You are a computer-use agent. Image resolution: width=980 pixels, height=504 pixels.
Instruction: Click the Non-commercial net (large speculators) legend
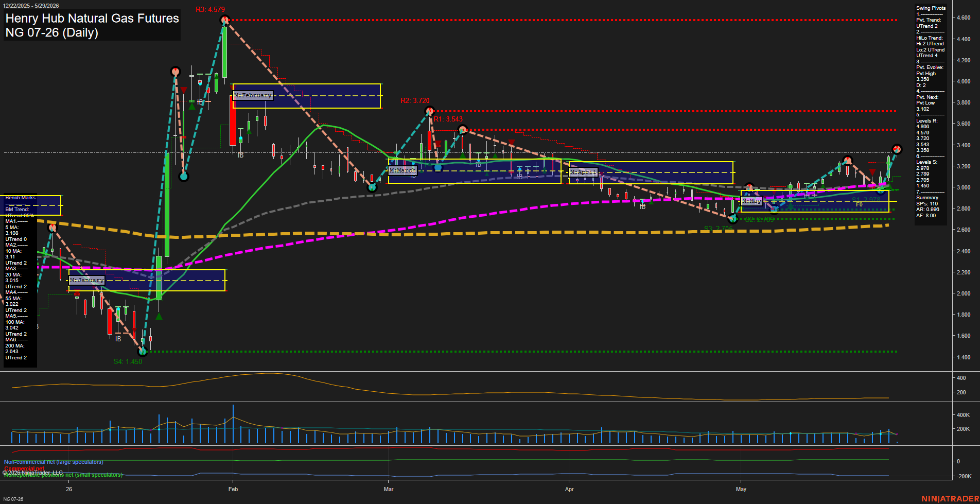pyautogui.click(x=54, y=462)
